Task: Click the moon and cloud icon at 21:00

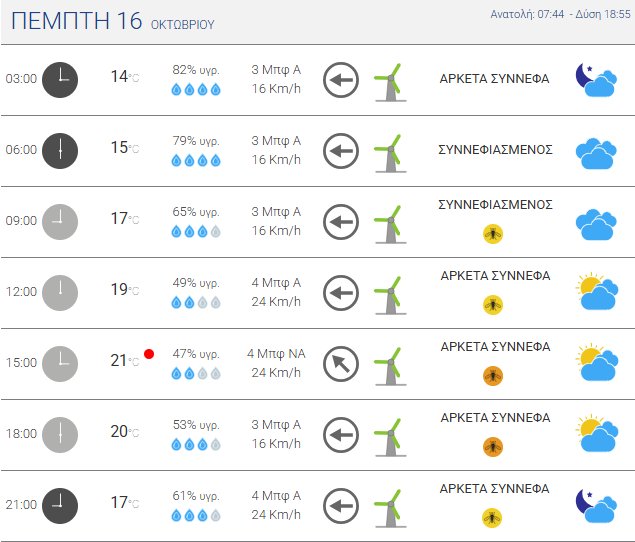Action: pos(595,506)
